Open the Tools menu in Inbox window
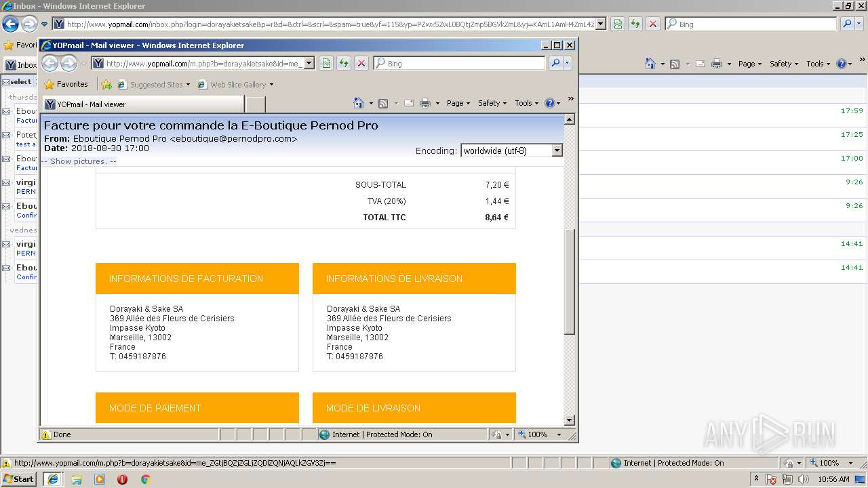The width and height of the screenshot is (868, 488). [818, 64]
